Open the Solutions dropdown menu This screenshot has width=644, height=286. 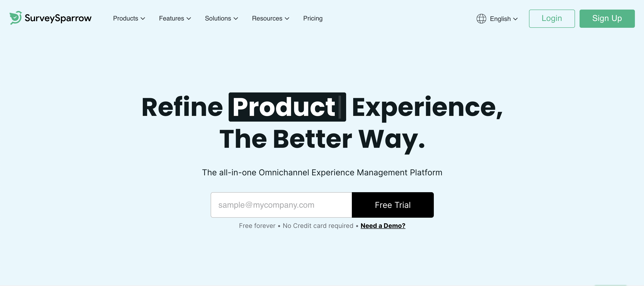[221, 18]
